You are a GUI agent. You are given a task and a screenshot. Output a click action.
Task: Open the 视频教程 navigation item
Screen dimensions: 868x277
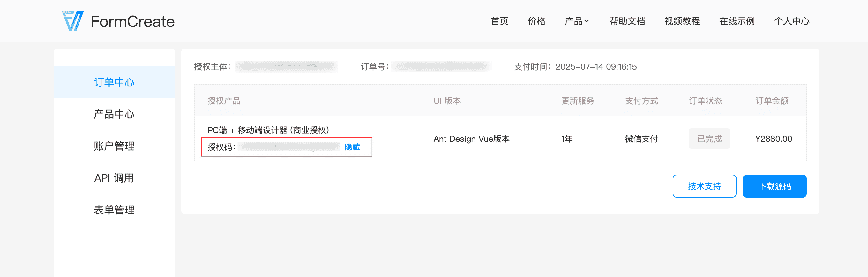pos(682,21)
